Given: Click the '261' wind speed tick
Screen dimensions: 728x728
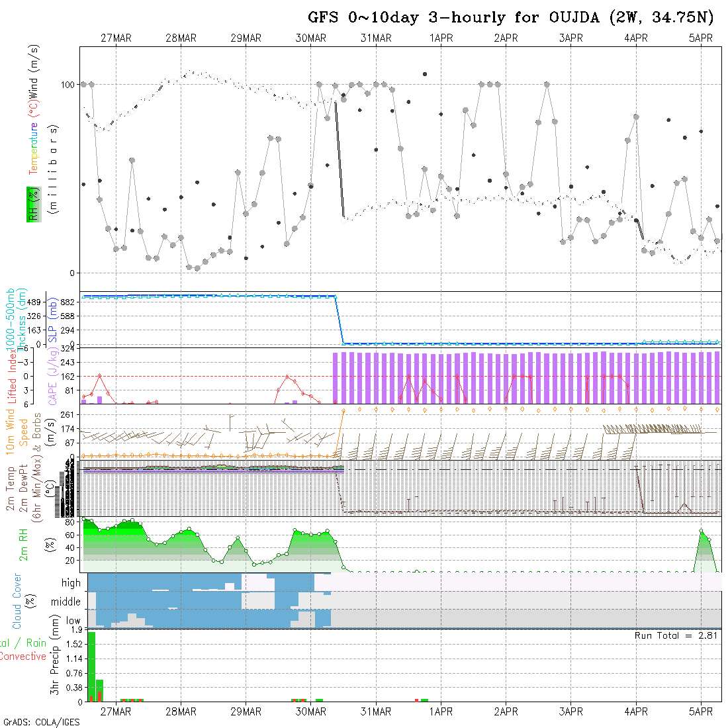Looking at the screenshot, I should point(68,414).
